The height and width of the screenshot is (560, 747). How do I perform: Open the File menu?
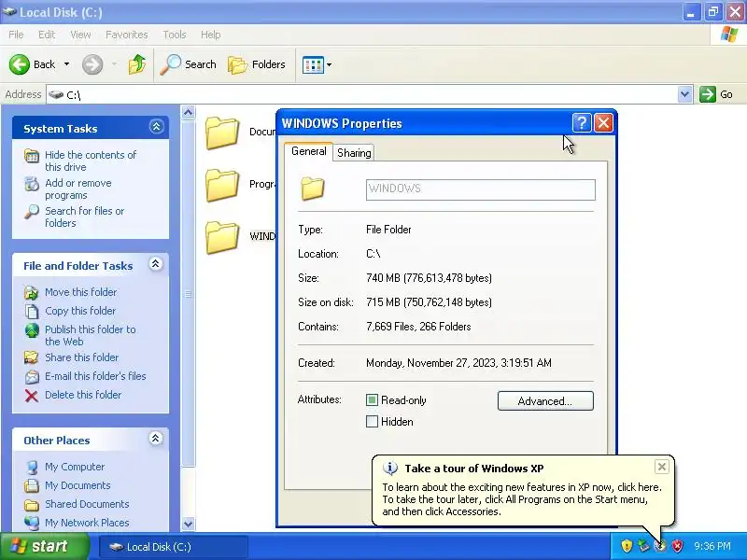(x=16, y=35)
